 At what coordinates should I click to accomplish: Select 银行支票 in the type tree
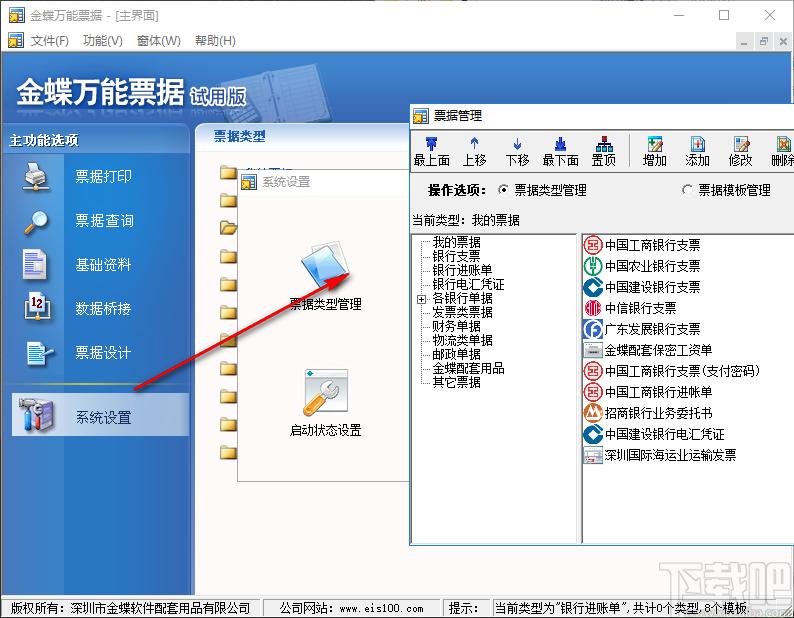point(456,256)
